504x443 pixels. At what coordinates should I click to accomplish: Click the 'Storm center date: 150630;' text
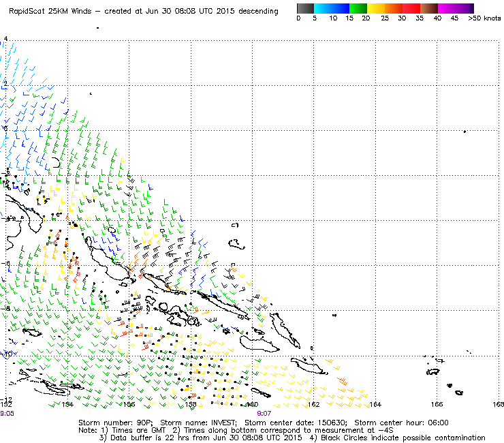[x=296, y=423]
